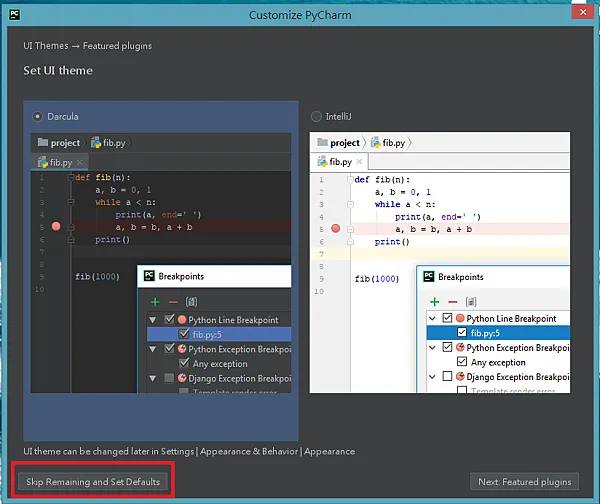Toggle Any exception checkbox in IntelliJ preview
This screenshot has height=504, width=600.
point(462,362)
